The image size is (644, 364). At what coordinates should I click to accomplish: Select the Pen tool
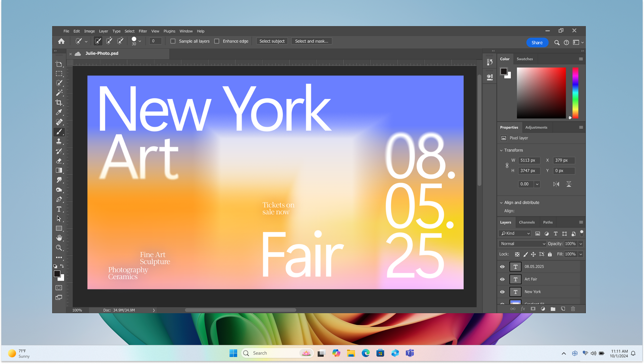point(59,199)
